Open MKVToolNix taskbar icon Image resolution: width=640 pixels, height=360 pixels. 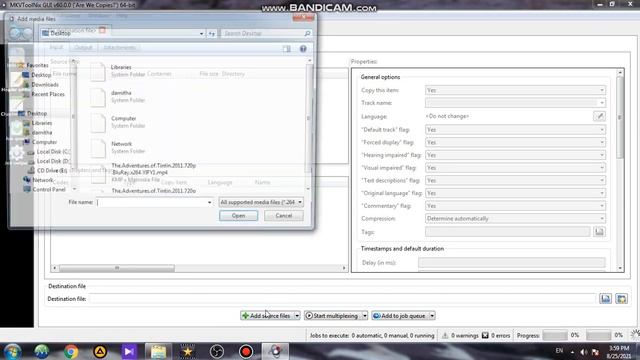click(275, 351)
